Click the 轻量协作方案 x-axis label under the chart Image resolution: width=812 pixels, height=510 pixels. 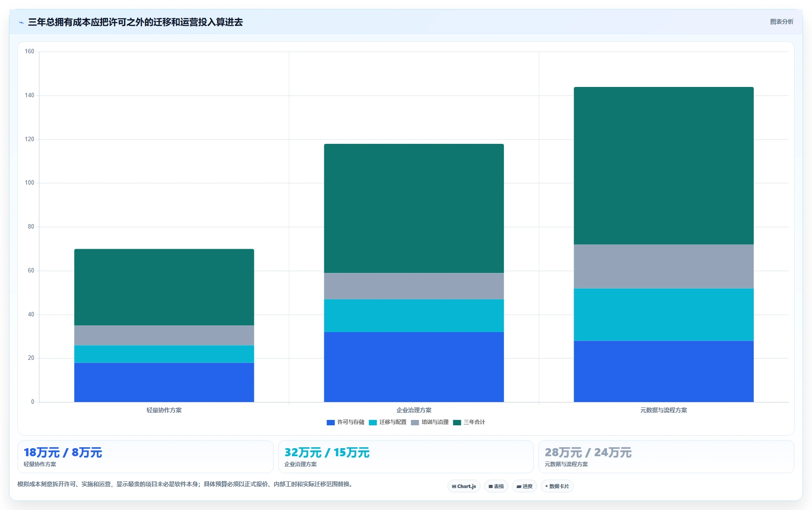(164, 410)
